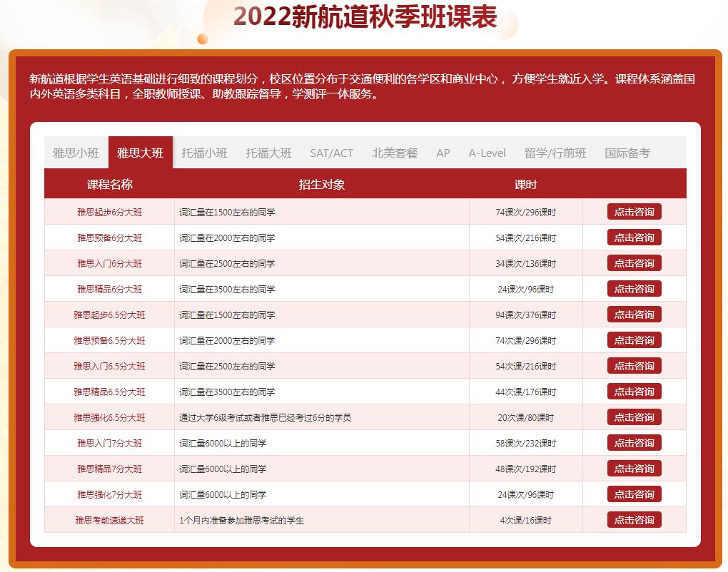Open the 雅思入门7分大班 course link
The height and width of the screenshot is (572, 728).
point(110,444)
